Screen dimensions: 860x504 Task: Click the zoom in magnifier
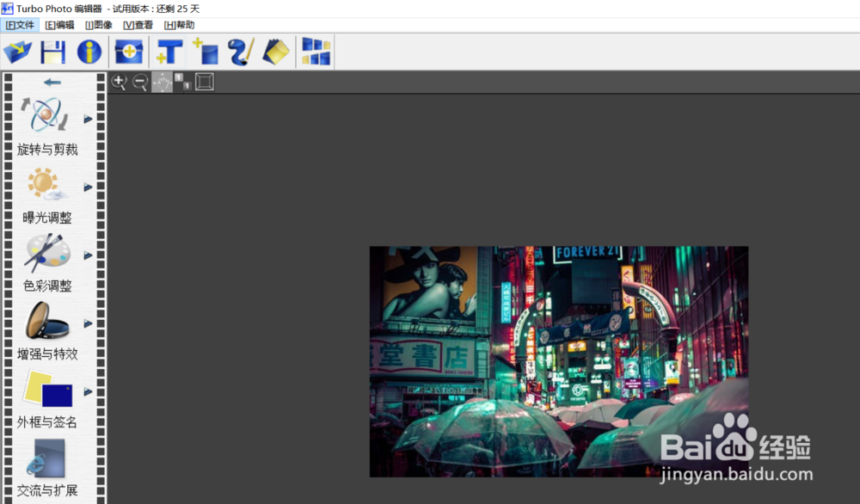119,83
